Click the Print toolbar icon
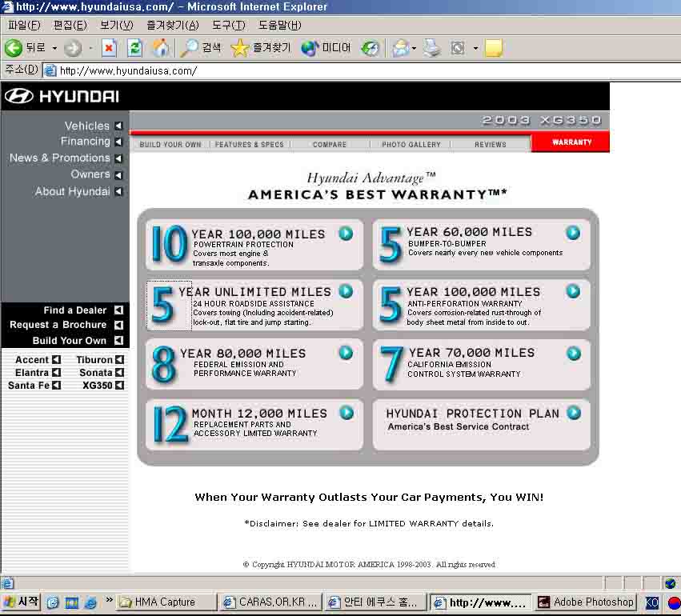 point(432,48)
